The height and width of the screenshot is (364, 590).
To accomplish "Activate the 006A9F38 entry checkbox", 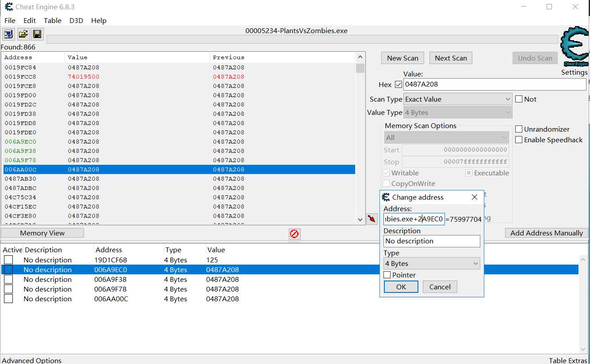I will coord(8,279).
